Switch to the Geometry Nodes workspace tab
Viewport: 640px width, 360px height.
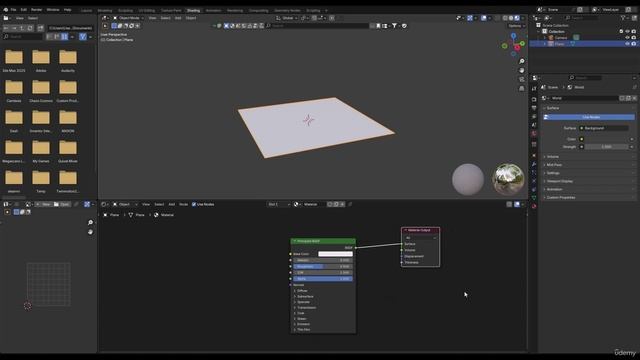[287, 10]
